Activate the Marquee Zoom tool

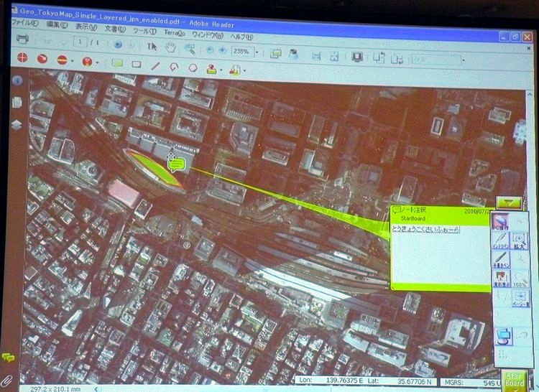190,49
